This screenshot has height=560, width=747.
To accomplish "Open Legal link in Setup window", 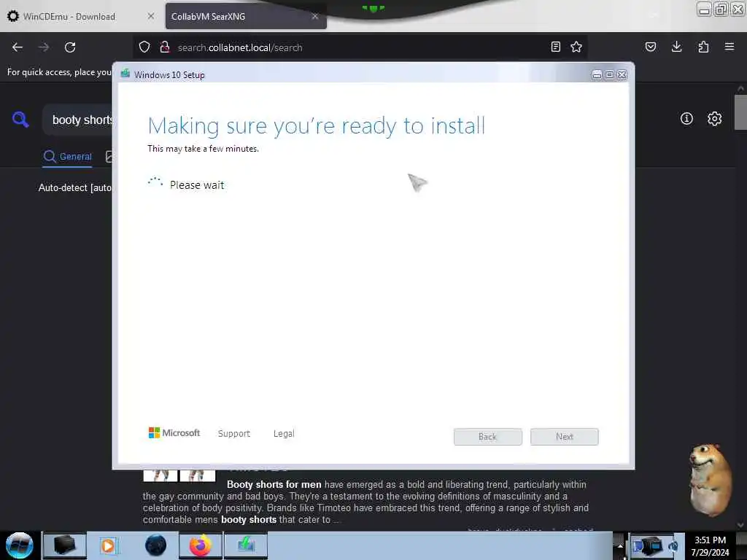I will pyautogui.click(x=284, y=433).
